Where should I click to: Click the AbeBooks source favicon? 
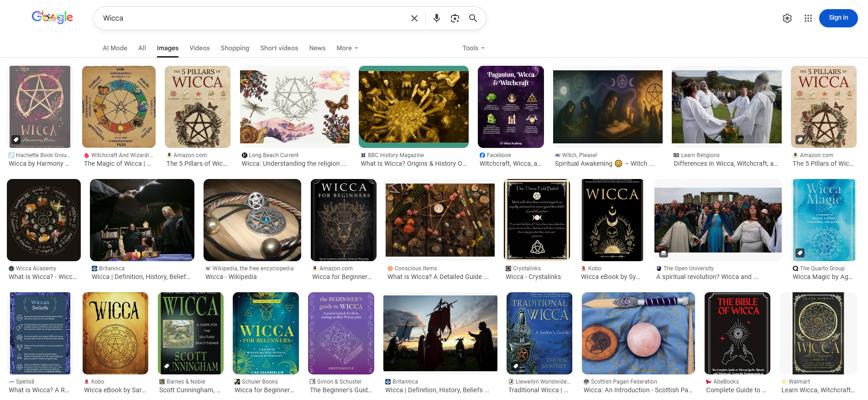pyautogui.click(x=709, y=382)
